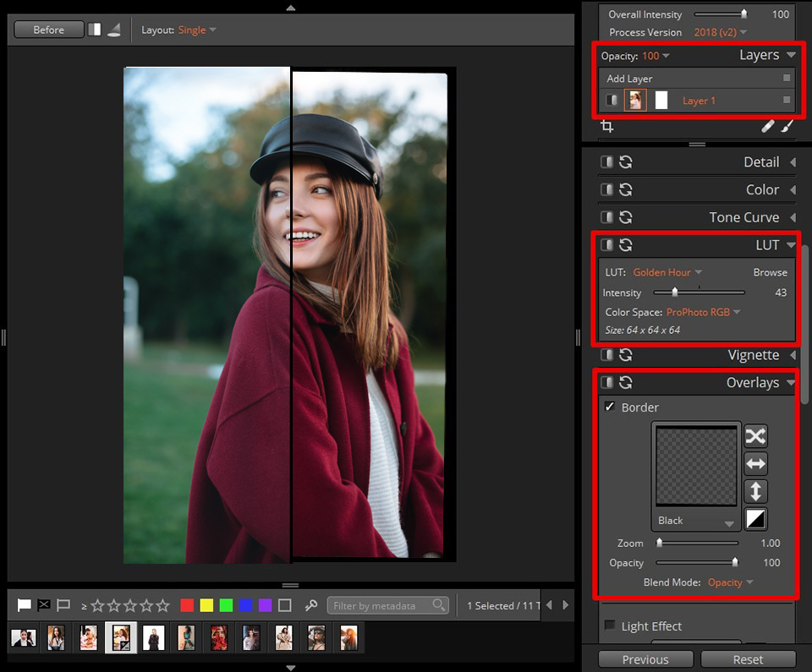Flip the border horizontally
The height and width of the screenshot is (672, 812).
[x=755, y=463]
